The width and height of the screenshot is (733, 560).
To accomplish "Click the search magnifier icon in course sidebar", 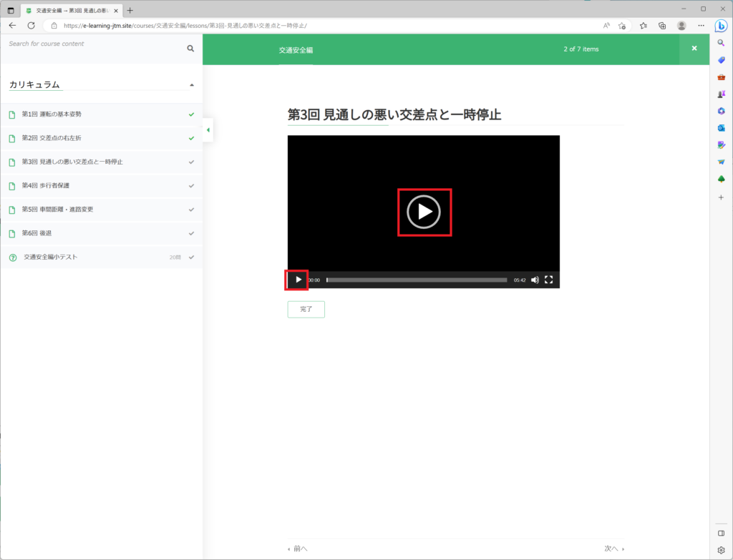I will coord(190,49).
